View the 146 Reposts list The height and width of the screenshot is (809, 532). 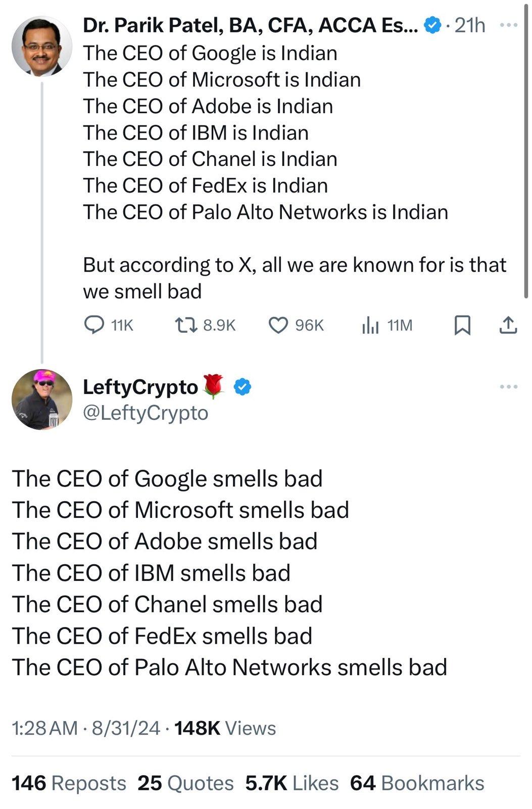69,783
